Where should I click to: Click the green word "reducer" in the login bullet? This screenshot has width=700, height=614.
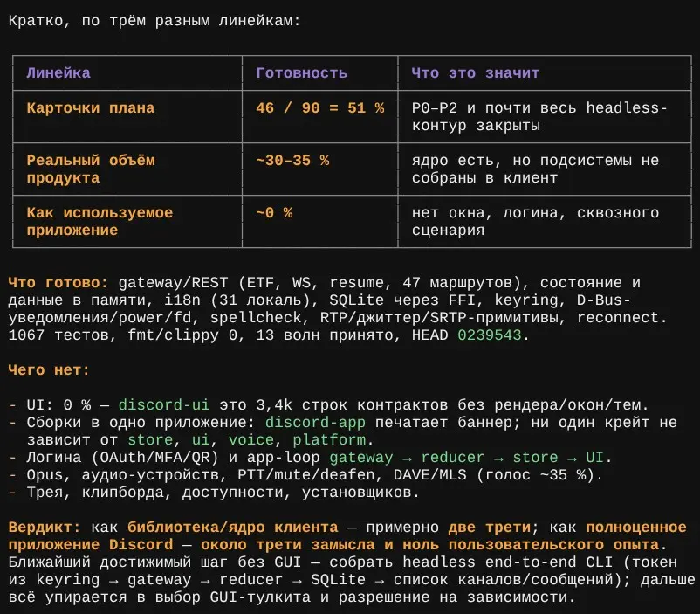point(453,457)
